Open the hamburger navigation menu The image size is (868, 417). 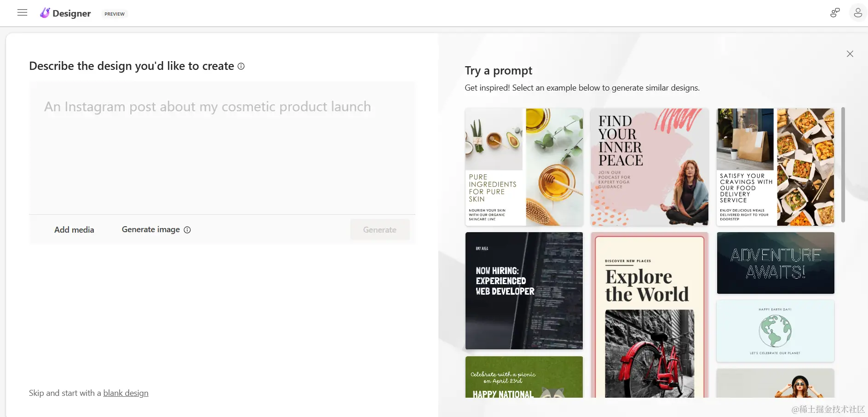22,13
